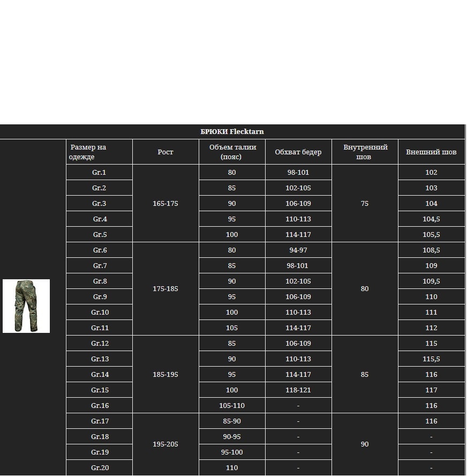Click inner seam value 75
Screen dimensions: 467x476
[365, 203]
